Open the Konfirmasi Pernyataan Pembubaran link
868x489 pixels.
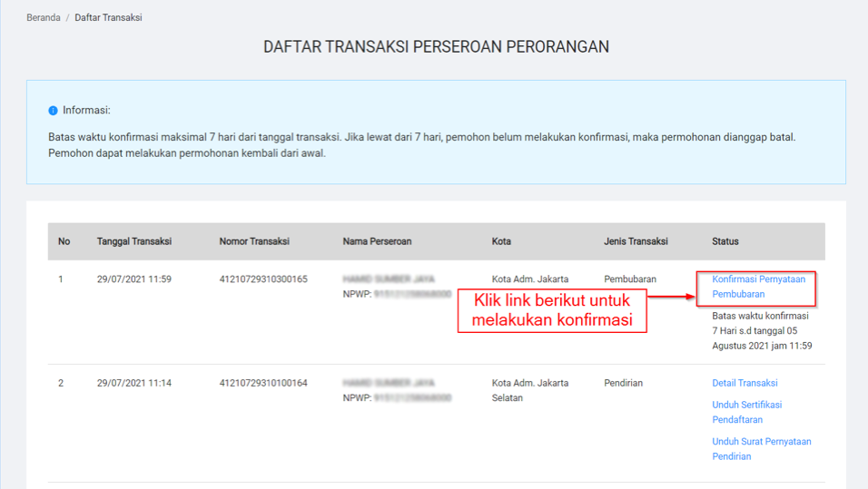(x=757, y=287)
